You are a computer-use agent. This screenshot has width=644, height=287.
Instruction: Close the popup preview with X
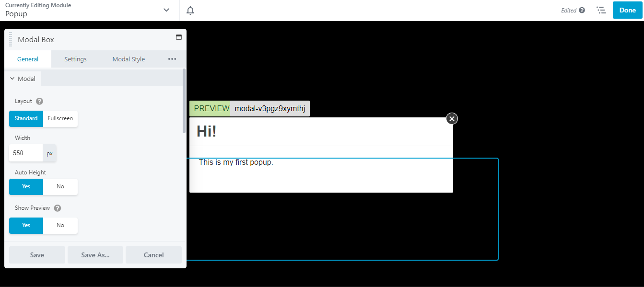click(452, 118)
